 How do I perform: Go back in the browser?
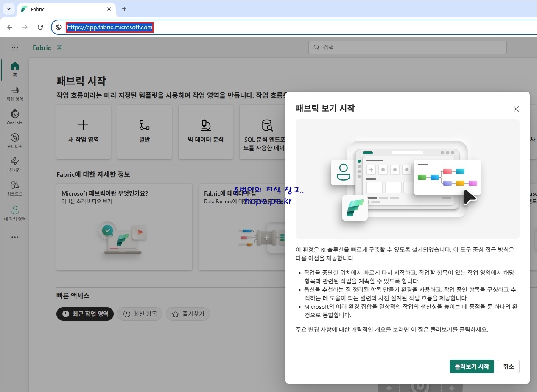coord(10,27)
